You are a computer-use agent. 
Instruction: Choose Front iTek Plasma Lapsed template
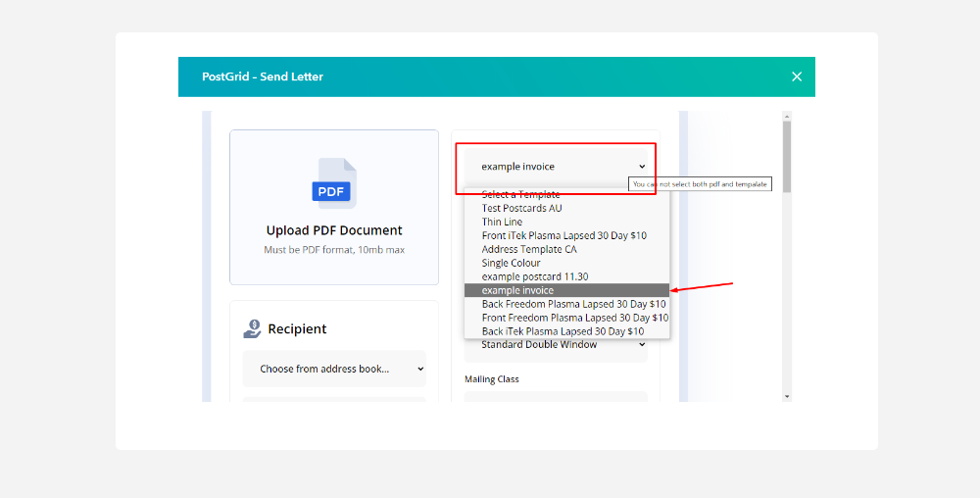pyautogui.click(x=563, y=235)
